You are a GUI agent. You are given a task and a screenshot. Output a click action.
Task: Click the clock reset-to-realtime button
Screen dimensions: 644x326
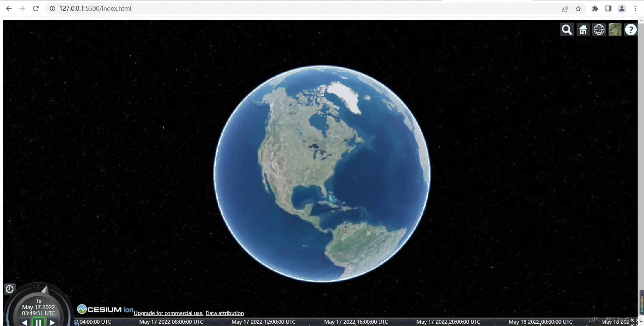click(9, 289)
